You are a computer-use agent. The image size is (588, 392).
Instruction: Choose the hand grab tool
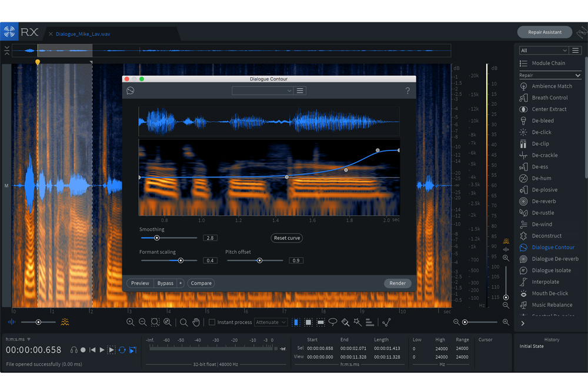pyautogui.click(x=196, y=322)
